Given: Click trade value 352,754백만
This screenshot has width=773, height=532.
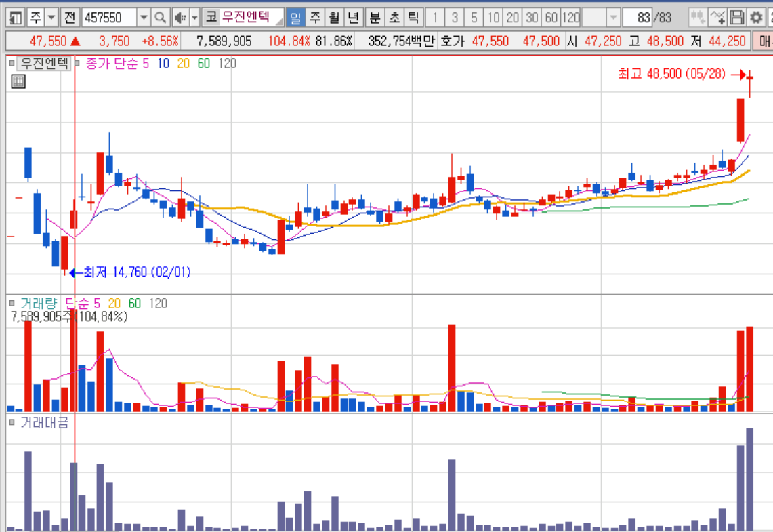Looking at the screenshot, I should [401, 41].
